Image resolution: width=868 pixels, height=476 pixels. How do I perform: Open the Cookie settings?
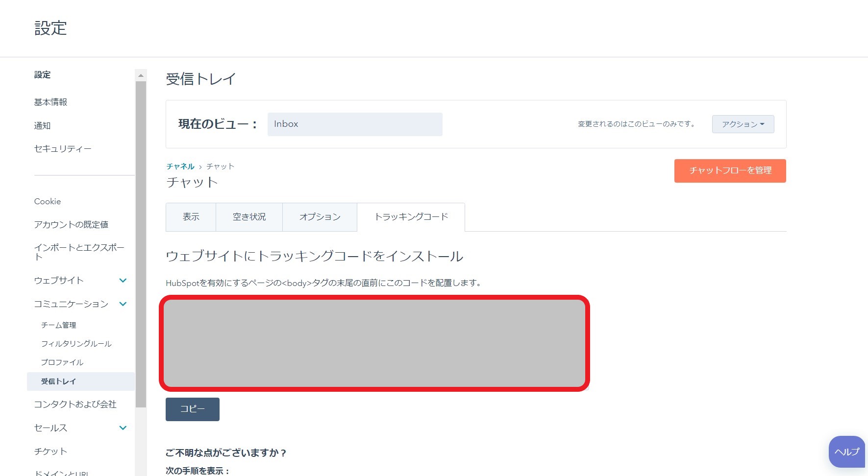(x=48, y=201)
